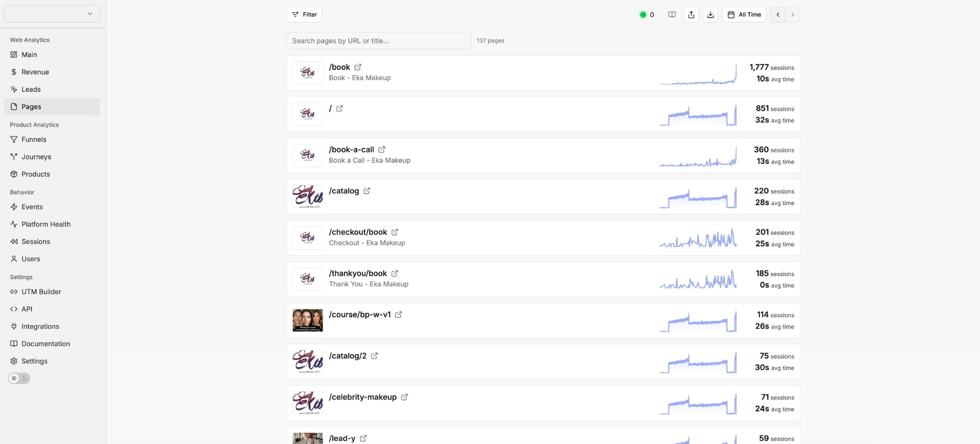Open the site selector dropdown
The width and height of the screenshot is (980, 444).
[52, 14]
